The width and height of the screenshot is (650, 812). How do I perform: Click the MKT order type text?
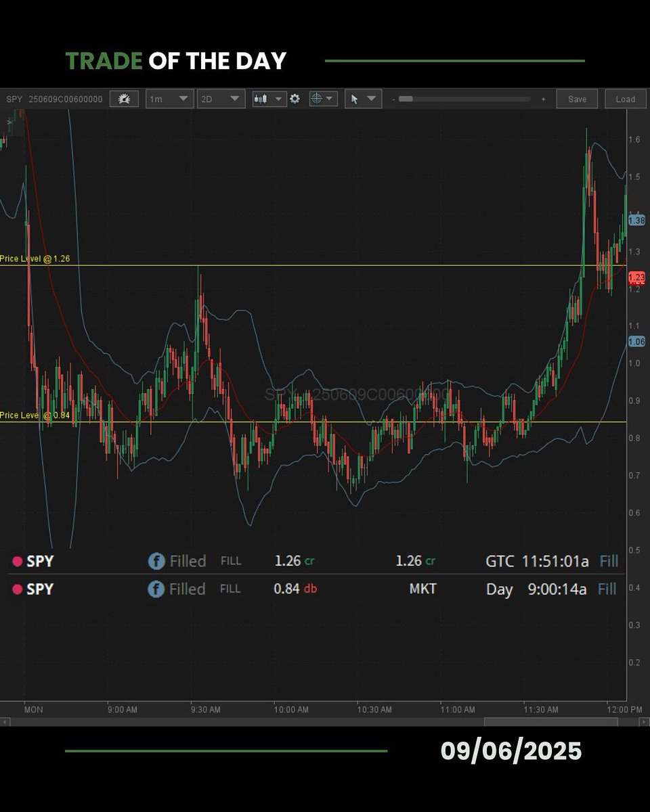point(423,589)
